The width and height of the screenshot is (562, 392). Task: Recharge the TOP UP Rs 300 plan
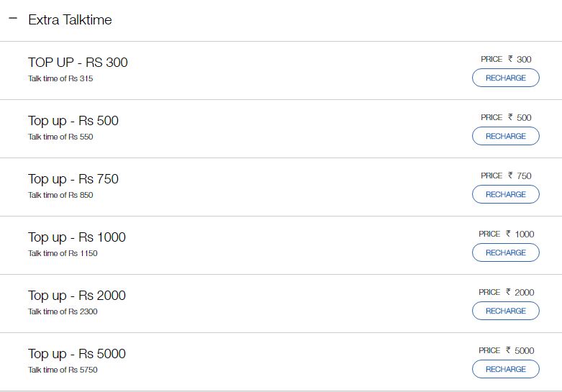click(x=505, y=78)
